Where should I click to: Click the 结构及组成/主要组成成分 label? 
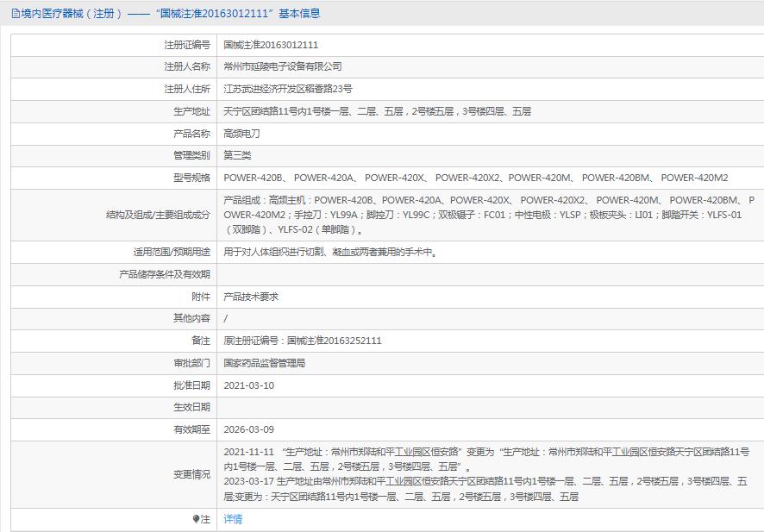[159, 215]
